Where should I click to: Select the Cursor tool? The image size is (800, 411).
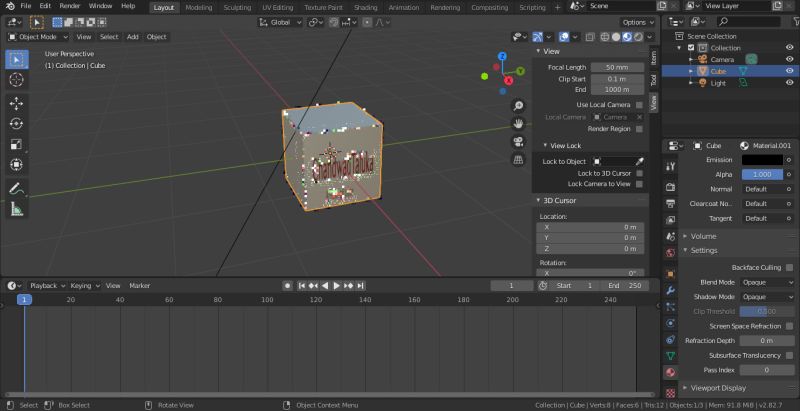pyautogui.click(x=17, y=80)
